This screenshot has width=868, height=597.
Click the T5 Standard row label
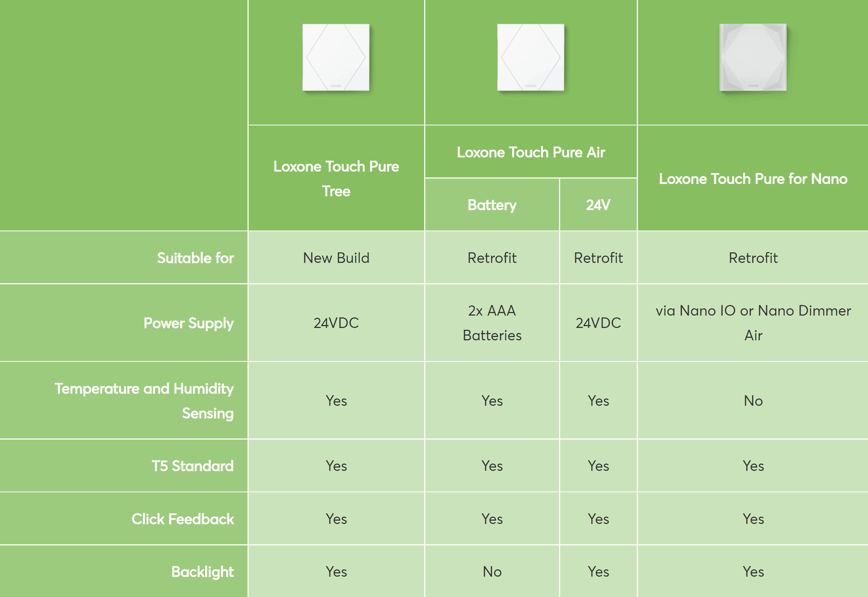click(192, 466)
